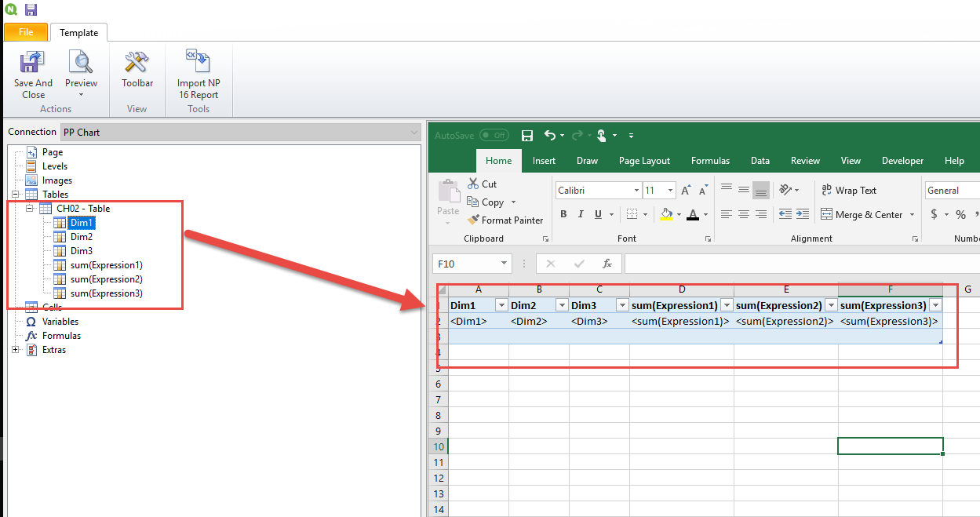This screenshot has height=517, width=980.
Task: Click Merge & Center
Action: click(x=862, y=213)
